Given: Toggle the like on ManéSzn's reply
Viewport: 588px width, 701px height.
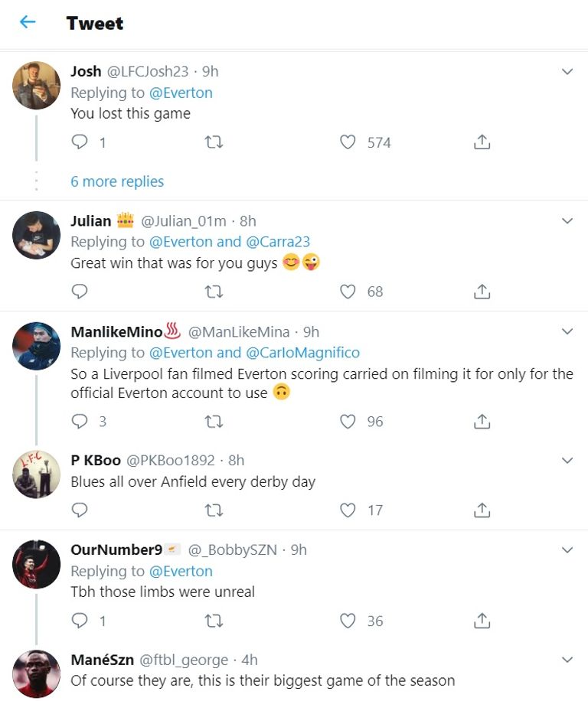Looking at the screenshot, I should (x=347, y=698).
